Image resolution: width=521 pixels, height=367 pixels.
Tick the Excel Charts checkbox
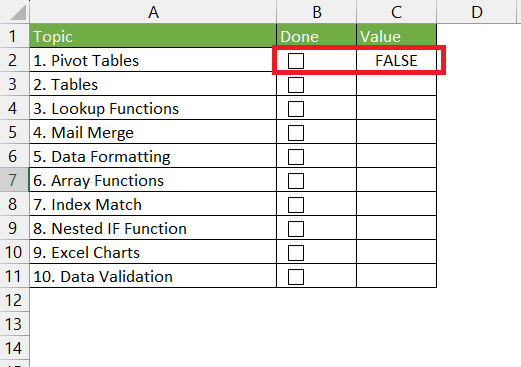coord(296,253)
